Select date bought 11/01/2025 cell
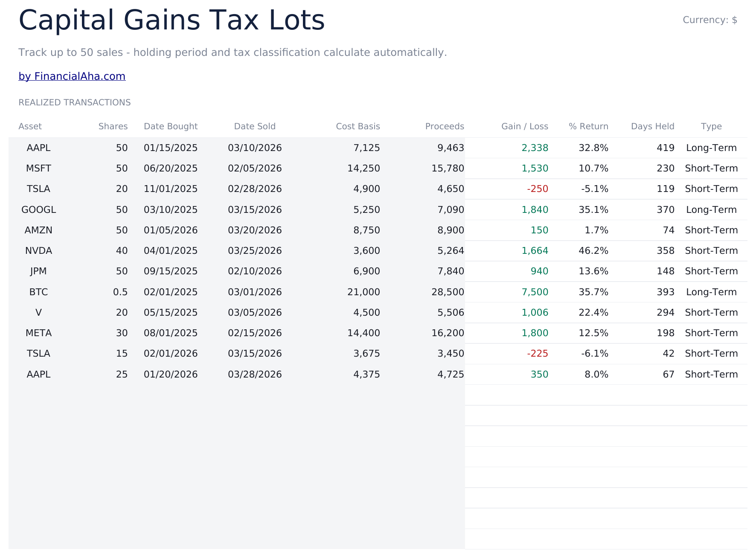Screen dimensions: 756x558 [171, 189]
